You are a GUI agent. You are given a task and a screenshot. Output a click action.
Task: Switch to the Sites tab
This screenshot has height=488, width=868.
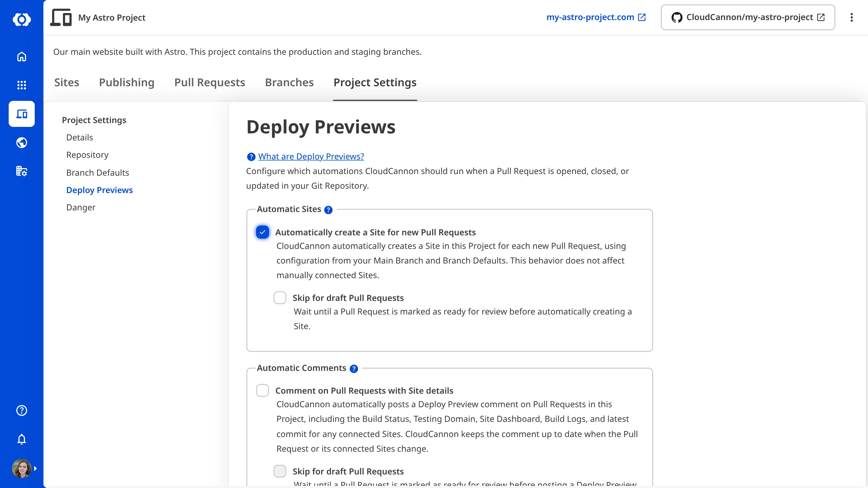(67, 82)
